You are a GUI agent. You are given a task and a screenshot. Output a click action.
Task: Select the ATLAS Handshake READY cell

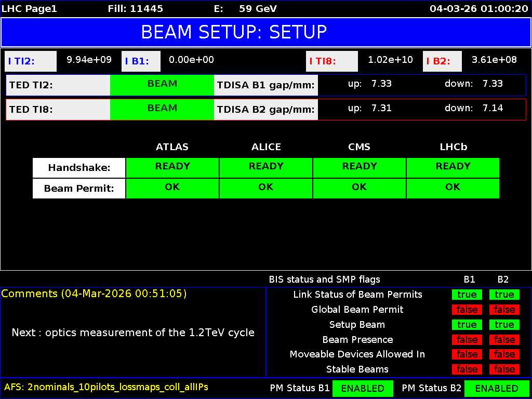(172, 167)
